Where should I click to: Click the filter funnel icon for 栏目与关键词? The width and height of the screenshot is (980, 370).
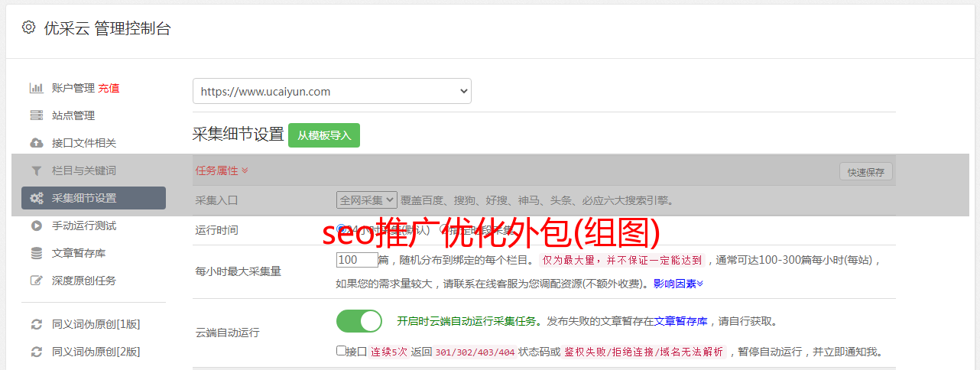click(x=36, y=170)
